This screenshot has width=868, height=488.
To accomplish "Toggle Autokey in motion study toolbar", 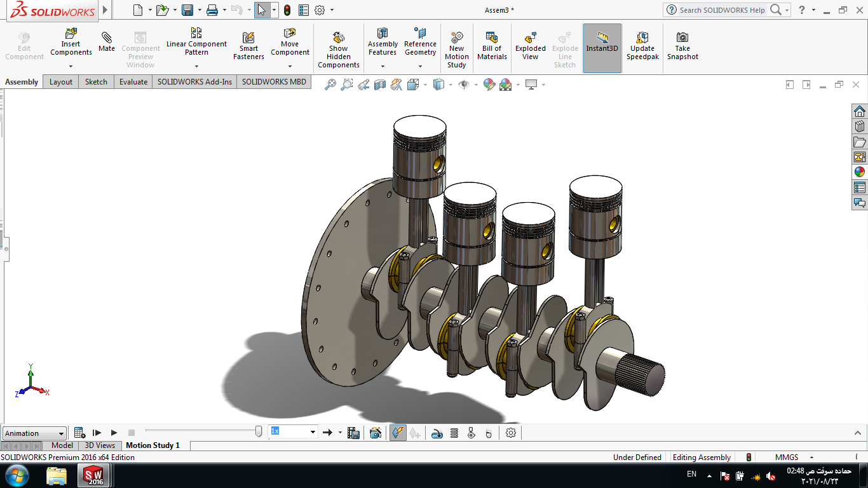I will 398,433.
